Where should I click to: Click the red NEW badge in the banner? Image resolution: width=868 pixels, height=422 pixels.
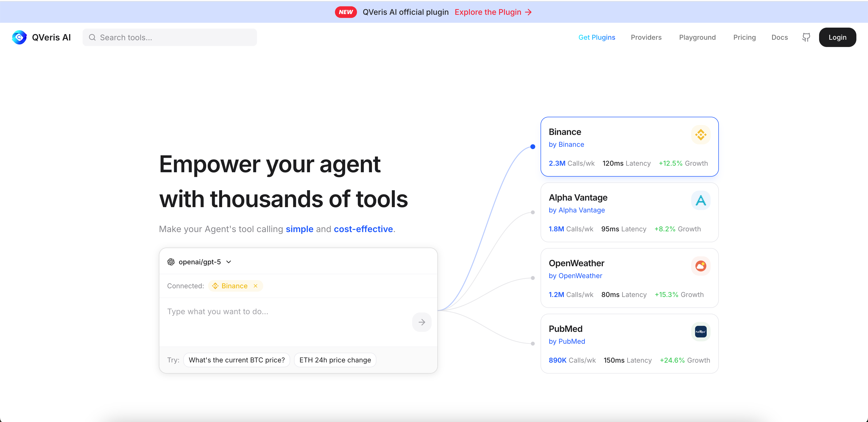346,12
